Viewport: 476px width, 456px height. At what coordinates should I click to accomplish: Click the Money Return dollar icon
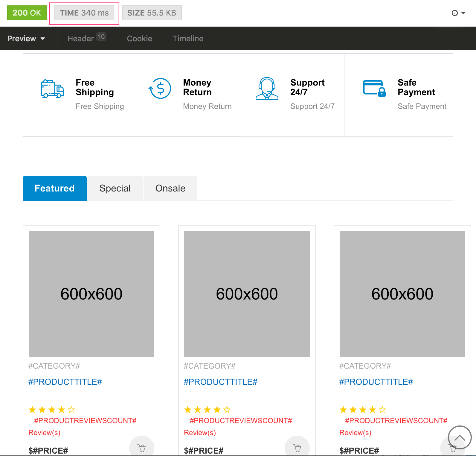pos(160,89)
